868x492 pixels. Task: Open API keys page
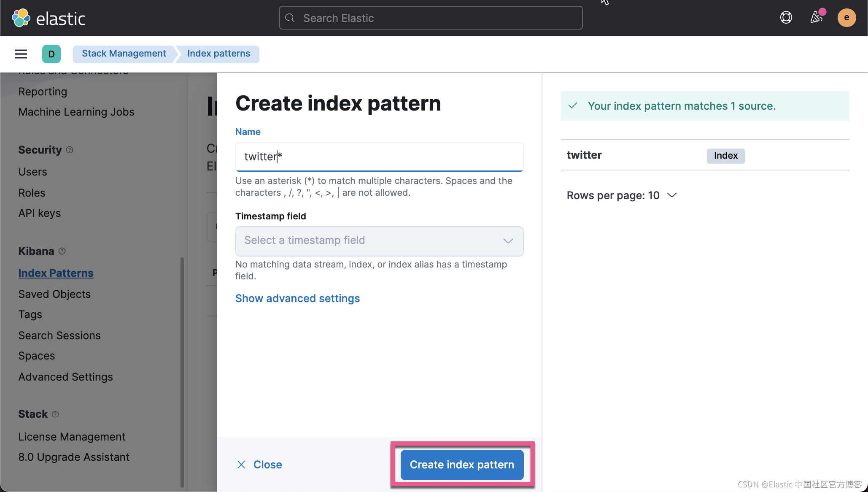[x=40, y=213]
